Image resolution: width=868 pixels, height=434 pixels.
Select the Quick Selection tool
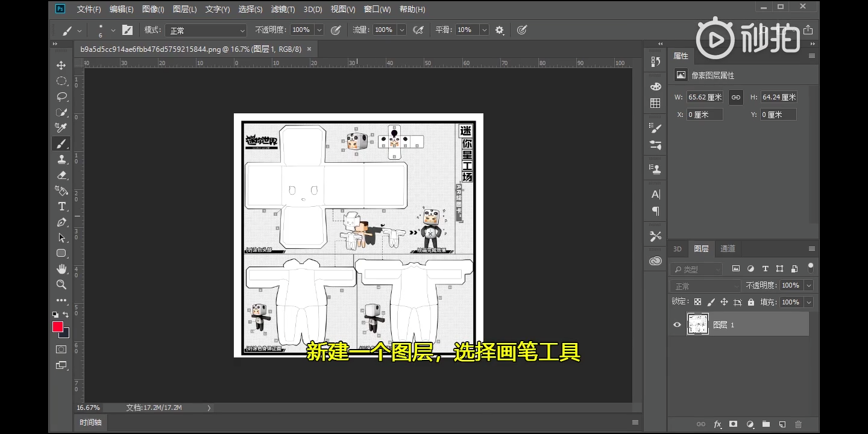pyautogui.click(x=61, y=112)
